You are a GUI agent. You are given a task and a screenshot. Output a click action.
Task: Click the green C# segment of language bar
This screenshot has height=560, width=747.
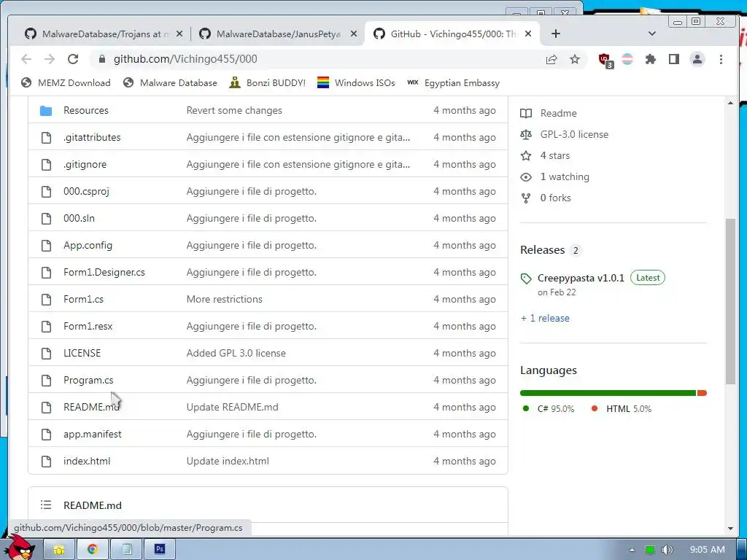click(x=608, y=393)
